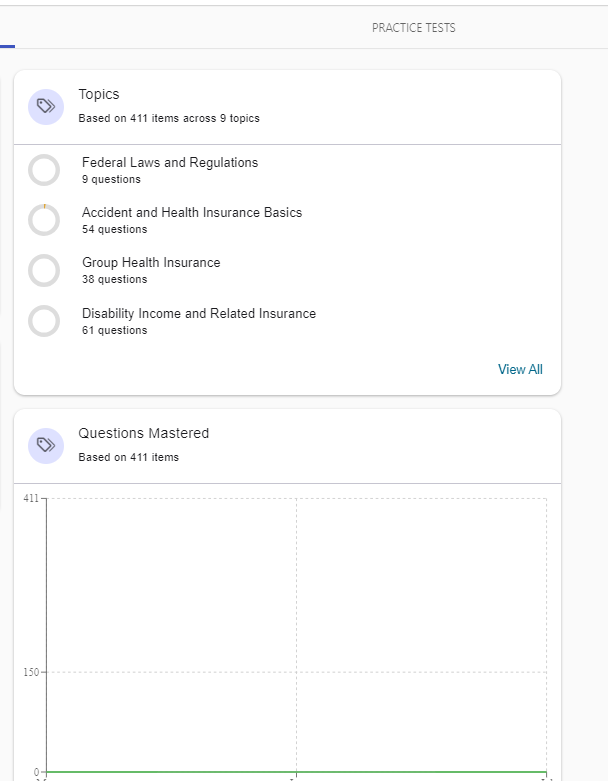Click the 150 label on chart axis
The image size is (608, 781).
[x=30, y=672]
